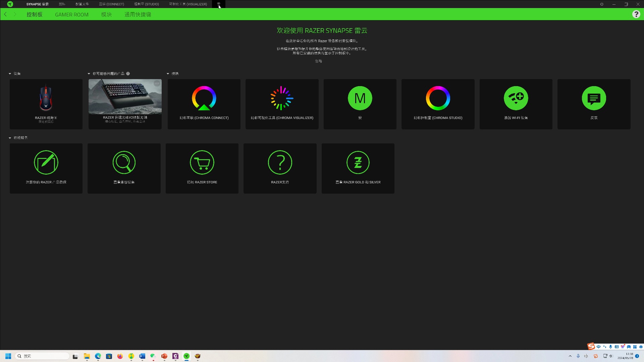Open Microsoft Store from taskbar

(109, 356)
